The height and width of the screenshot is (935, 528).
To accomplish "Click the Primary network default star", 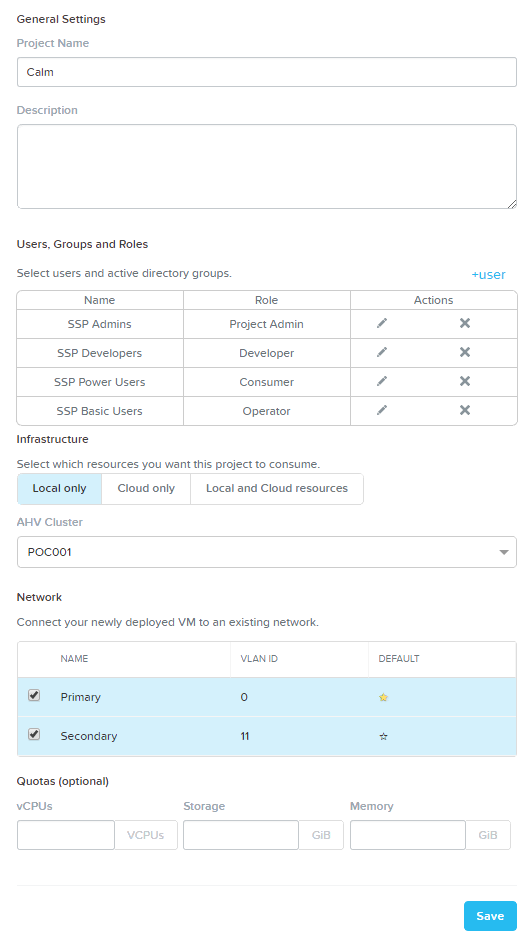I will point(384,697).
